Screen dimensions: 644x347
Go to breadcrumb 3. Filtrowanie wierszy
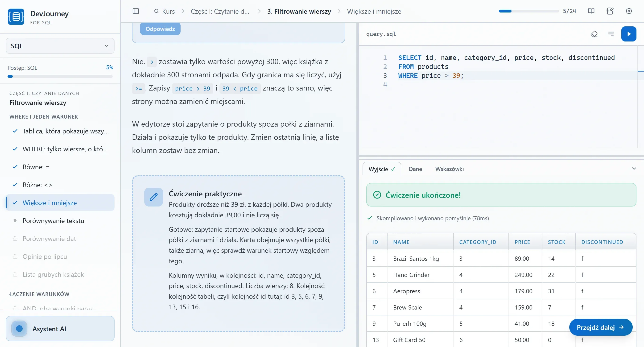[x=299, y=11]
